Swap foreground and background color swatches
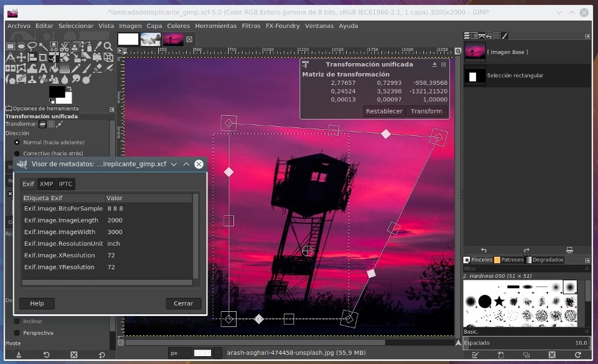This screenshot has width=598, height=364. [70, 88]
